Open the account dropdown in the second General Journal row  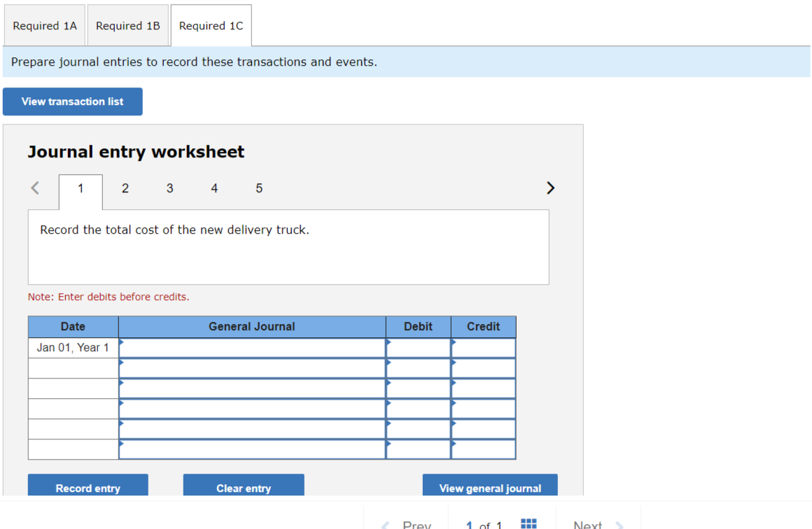click(122, 363)
